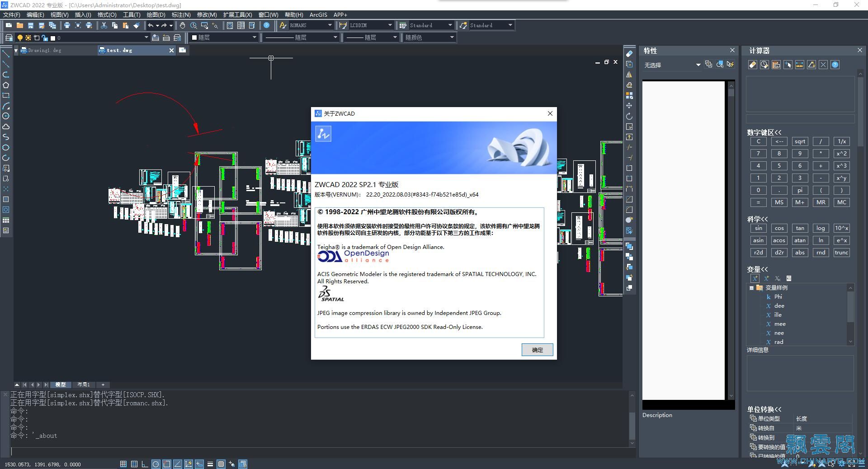Image resolution: width=868 pixels, height=469 pixels.
Task: Click Get Coordinates icon in calculator
Action: (x=788, y=65)
